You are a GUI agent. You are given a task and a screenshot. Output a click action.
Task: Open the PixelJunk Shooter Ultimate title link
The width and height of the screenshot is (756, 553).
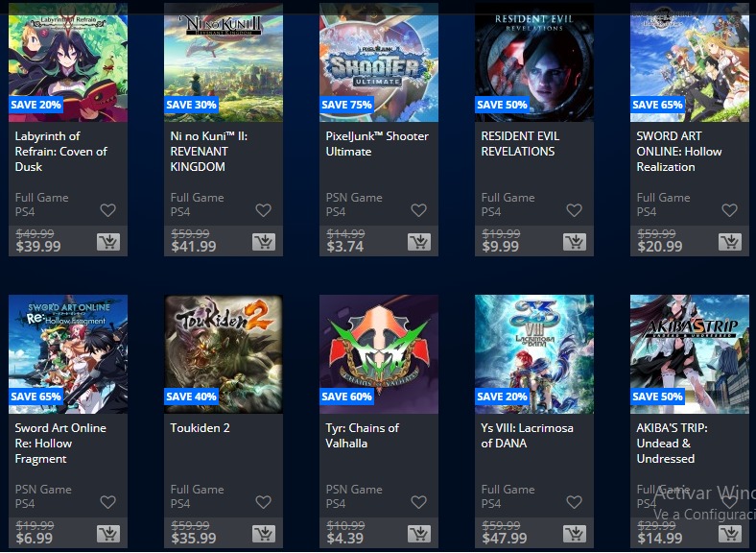[377, 144]
